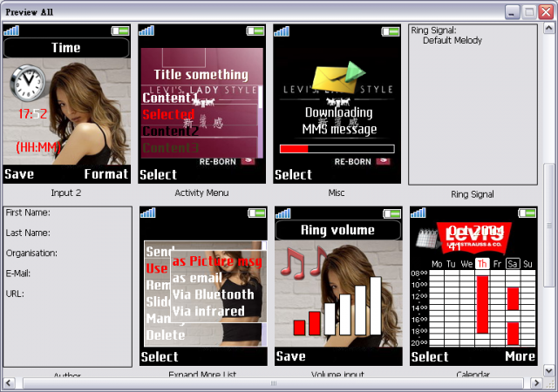Click the analog clock icon in Input 2 preview
The image size is (558, 392).
(28, 83)
